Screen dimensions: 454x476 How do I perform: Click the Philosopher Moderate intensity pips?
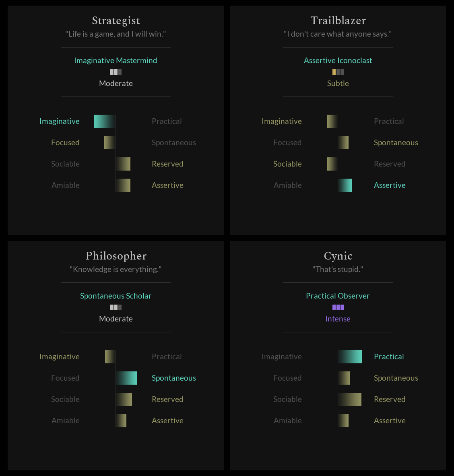click(116, 307)
